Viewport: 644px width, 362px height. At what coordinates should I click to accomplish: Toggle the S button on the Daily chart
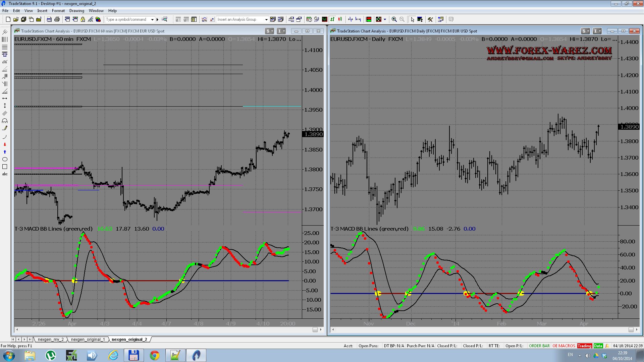pyautogui.click(x=584, y=31)
